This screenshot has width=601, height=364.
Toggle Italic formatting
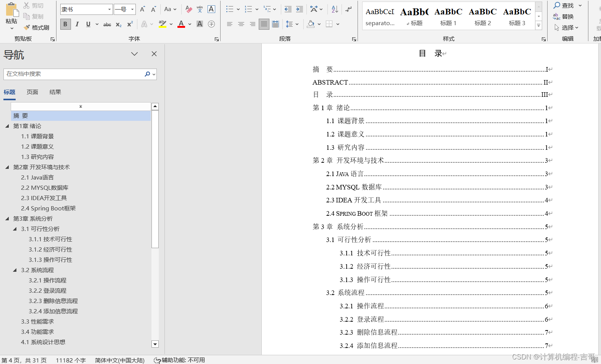[x=77, y=24]
